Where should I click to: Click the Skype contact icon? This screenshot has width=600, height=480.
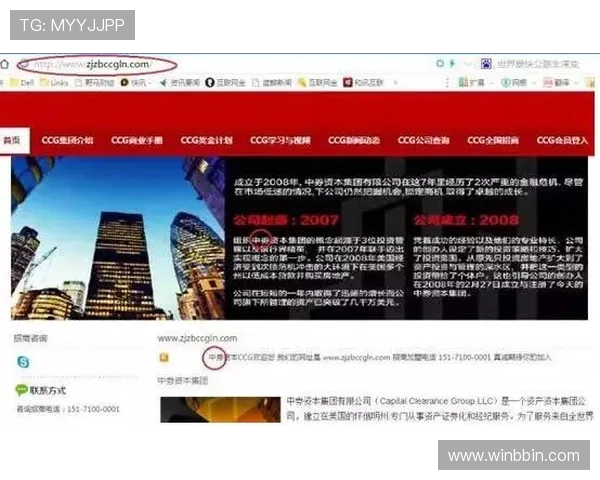coord(23,362)
